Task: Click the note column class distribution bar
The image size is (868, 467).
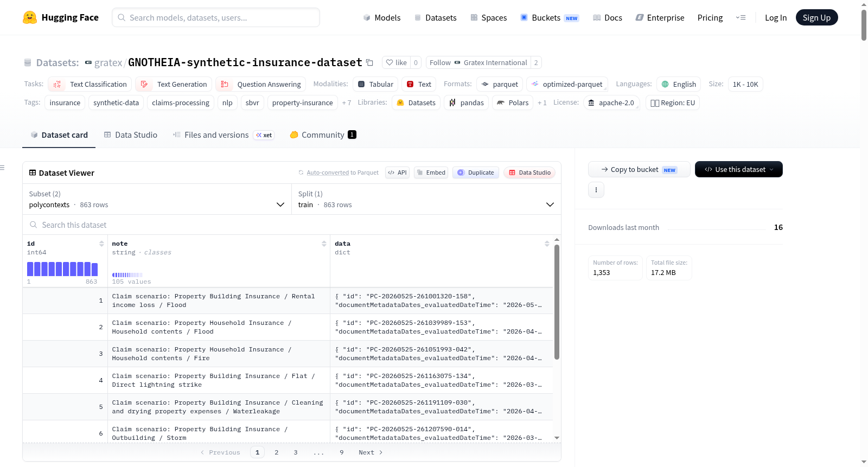Action: pos(127,275)
